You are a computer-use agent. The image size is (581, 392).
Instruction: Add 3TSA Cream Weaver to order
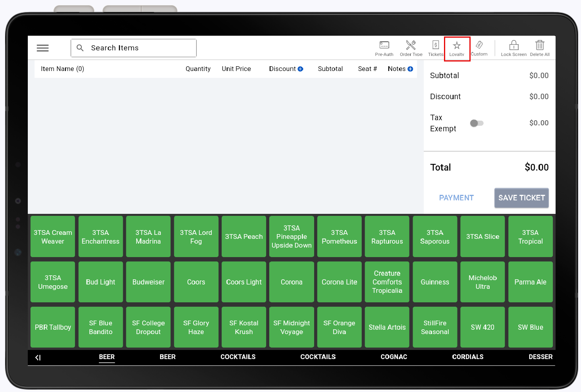(x=53, y=236)
